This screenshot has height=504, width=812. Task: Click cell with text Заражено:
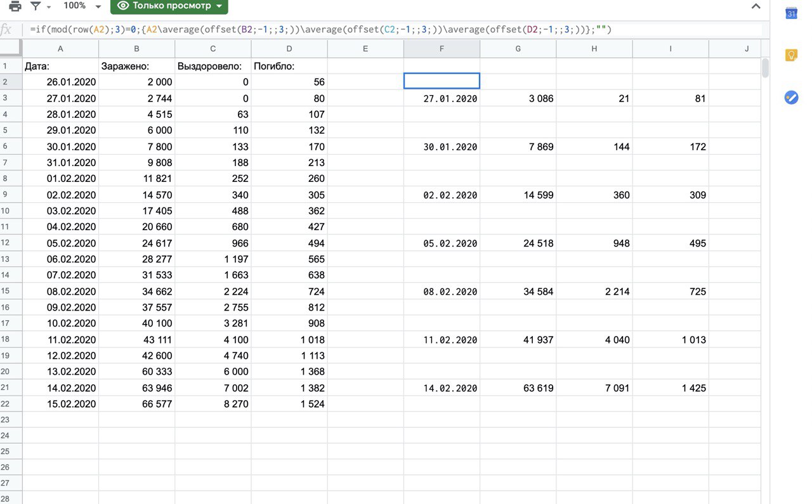tap(137, 66)
